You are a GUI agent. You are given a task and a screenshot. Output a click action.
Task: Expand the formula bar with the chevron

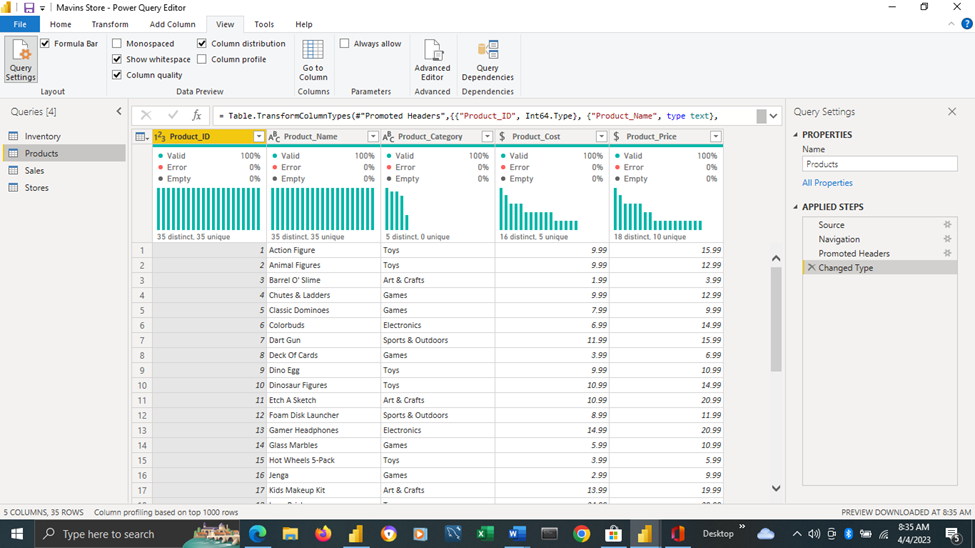click(x=774, y=116)
